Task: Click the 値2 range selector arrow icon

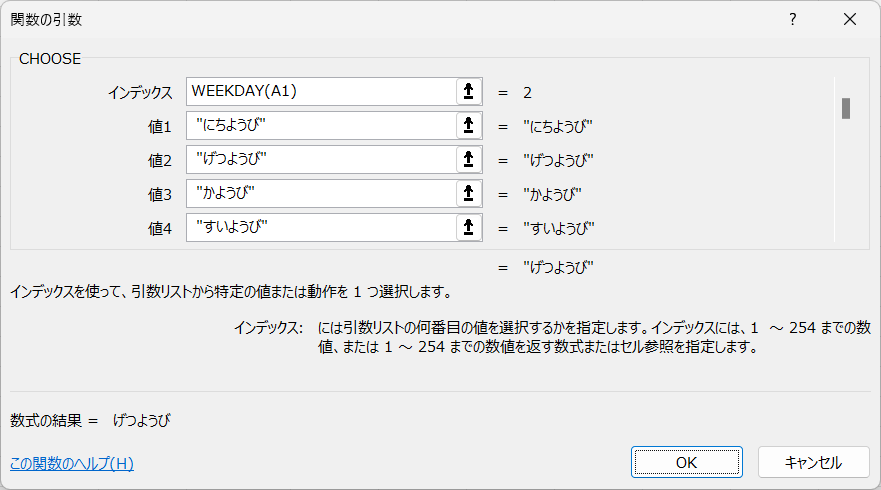Action: point(469,160)
